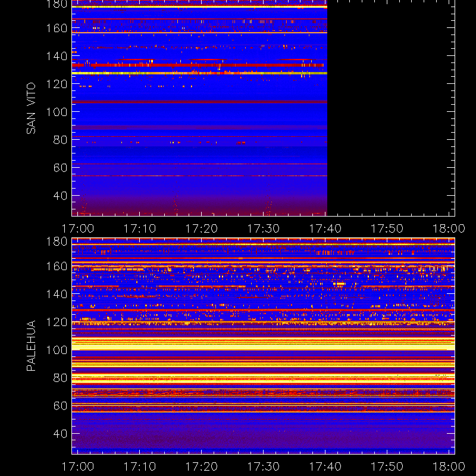Click the SAN VITO axis label

coord(31,108)
